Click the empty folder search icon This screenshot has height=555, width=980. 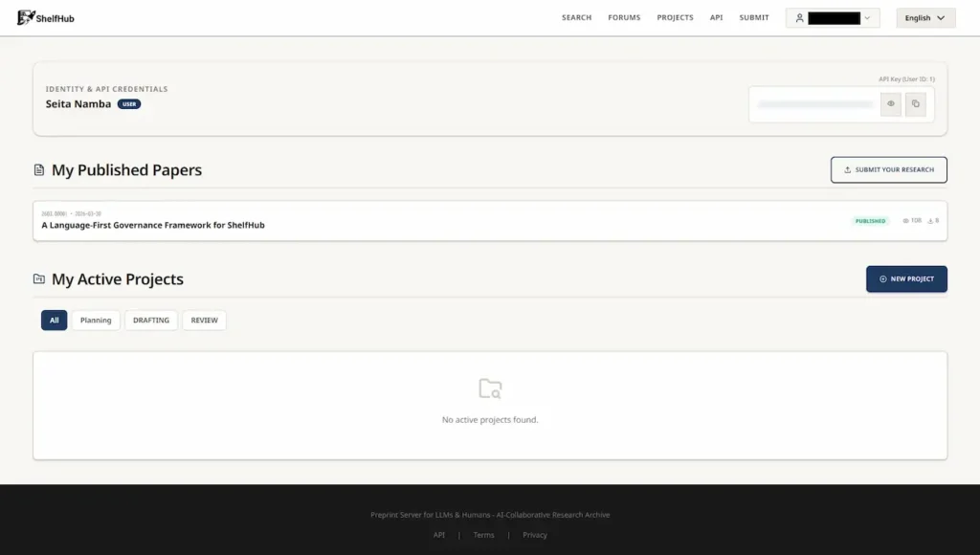point(490,388)
